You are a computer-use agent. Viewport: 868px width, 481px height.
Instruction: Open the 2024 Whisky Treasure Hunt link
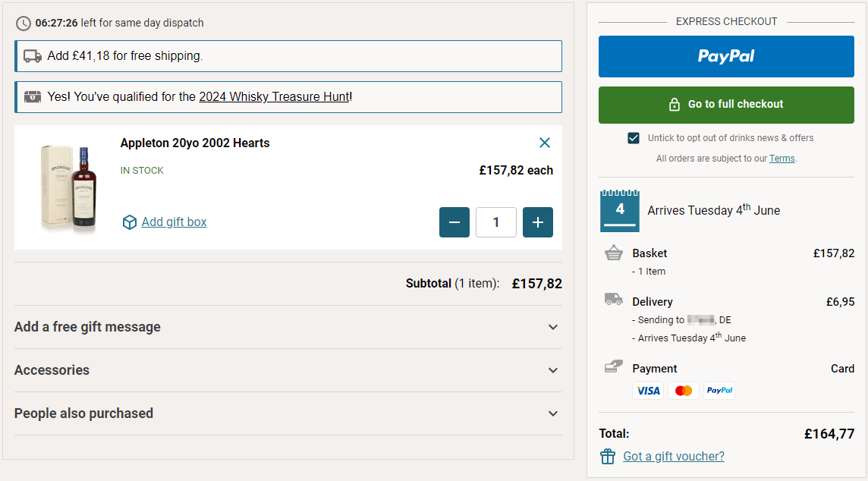tap(274, 97)
